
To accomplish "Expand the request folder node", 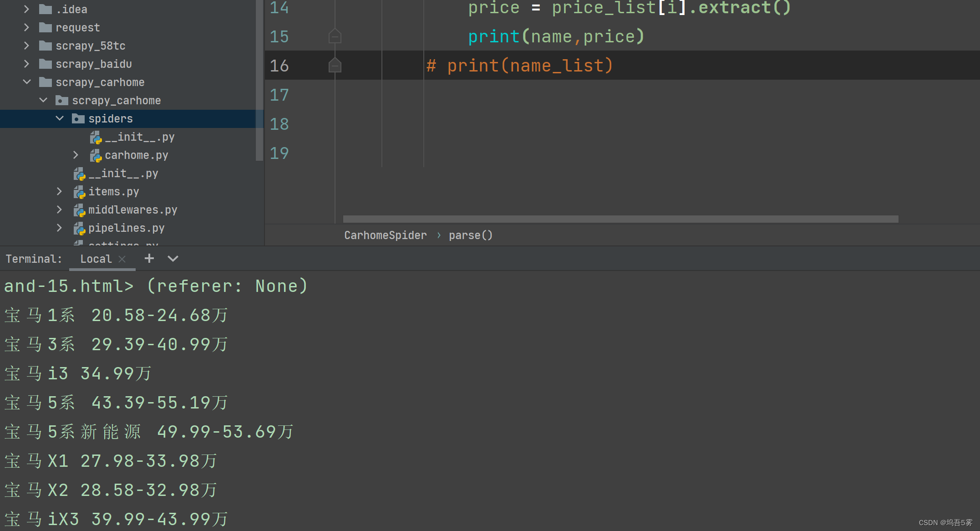I will (x=26, y=28).
